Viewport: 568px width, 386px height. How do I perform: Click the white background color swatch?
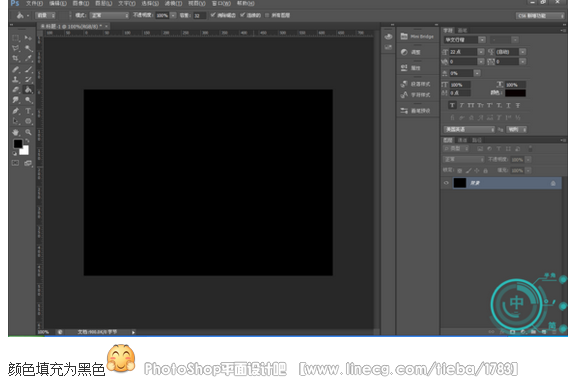pos(25,151)
